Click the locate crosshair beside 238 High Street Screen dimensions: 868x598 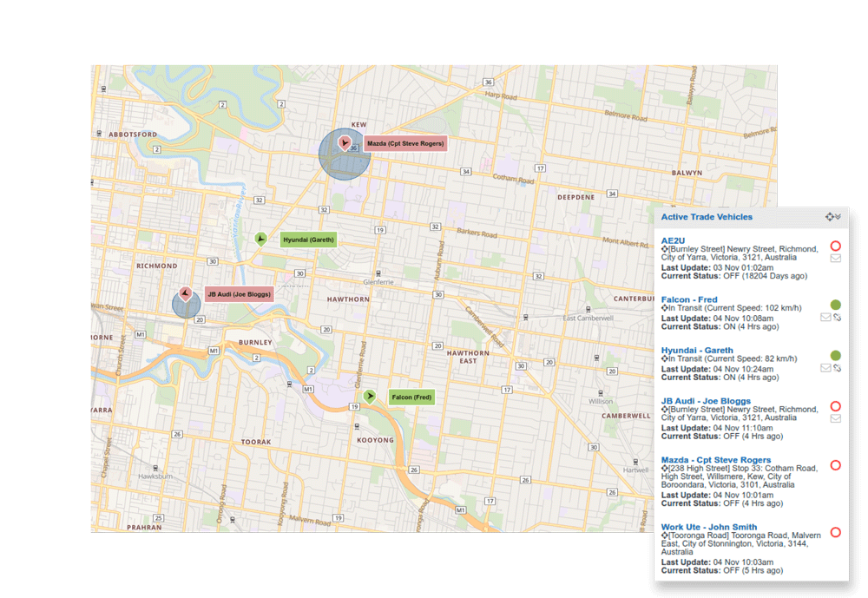tap(664, 469)
